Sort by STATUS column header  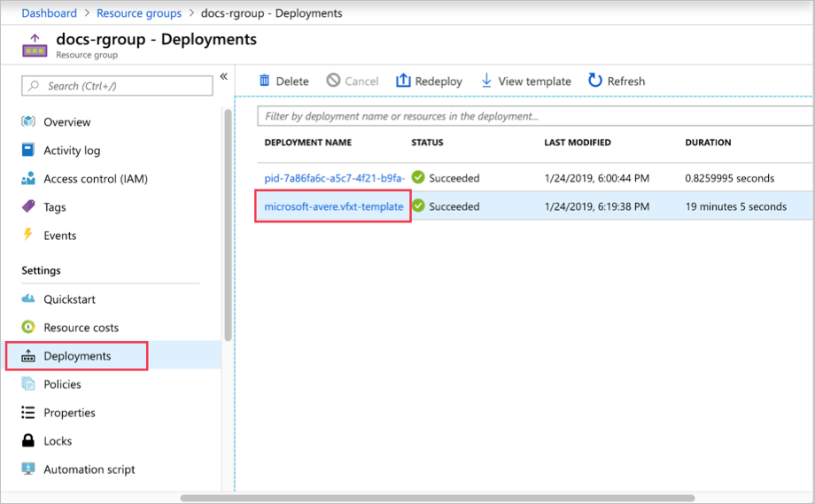tap(427, 143)
